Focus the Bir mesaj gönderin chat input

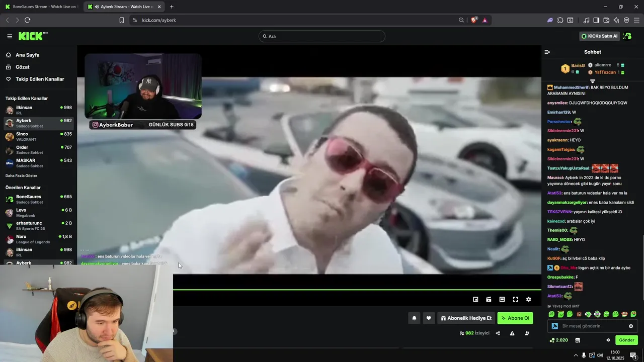(x=593, y=326)
